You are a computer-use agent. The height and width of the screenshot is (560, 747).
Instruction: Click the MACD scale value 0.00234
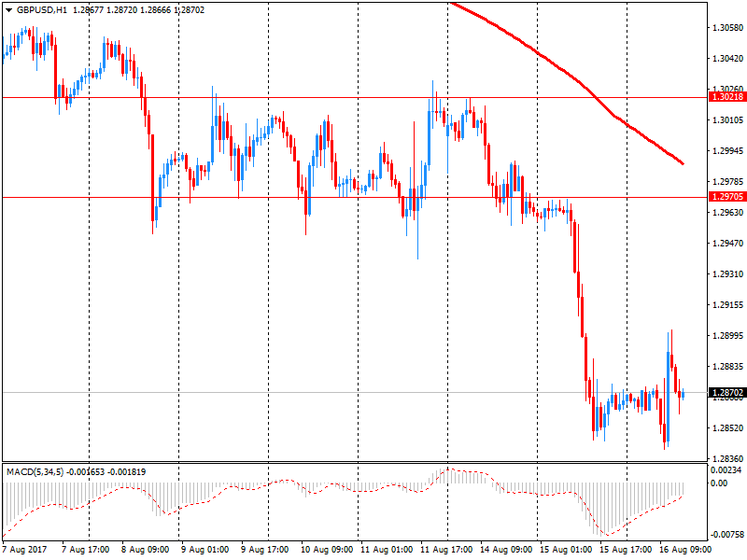coord(726,470)
